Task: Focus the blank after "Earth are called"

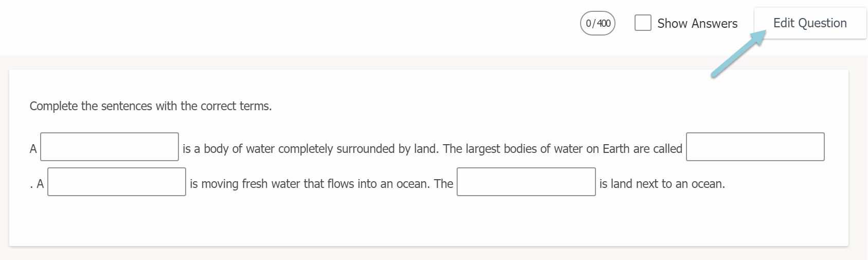Action: 755,147
